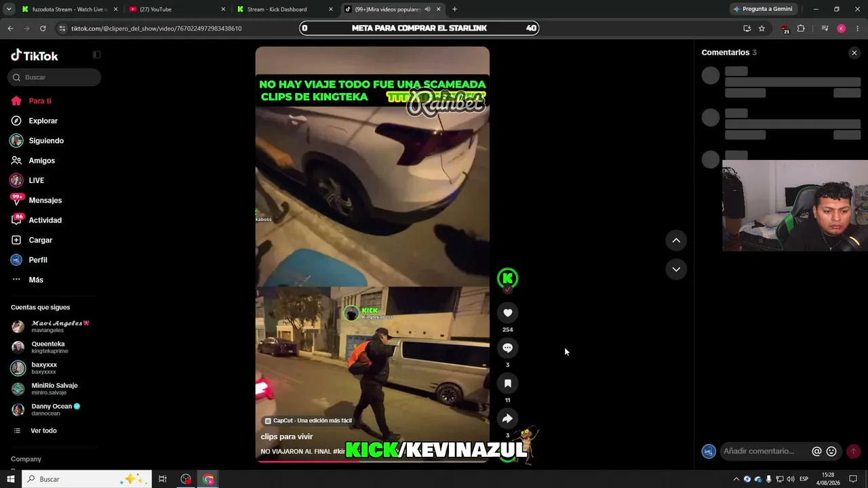The width and height of the screenshot is (868, 488).
Task: Go to the previous video with up arrow
Action: (676, 240)
